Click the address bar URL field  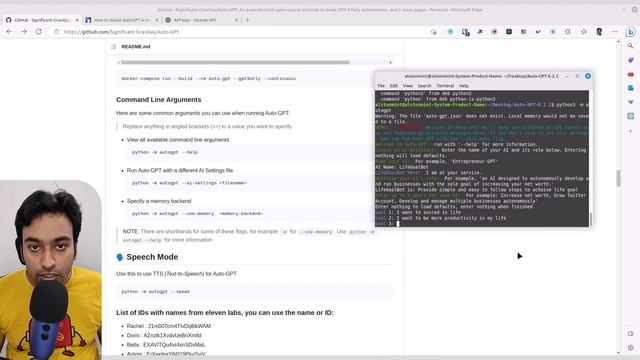122,32
